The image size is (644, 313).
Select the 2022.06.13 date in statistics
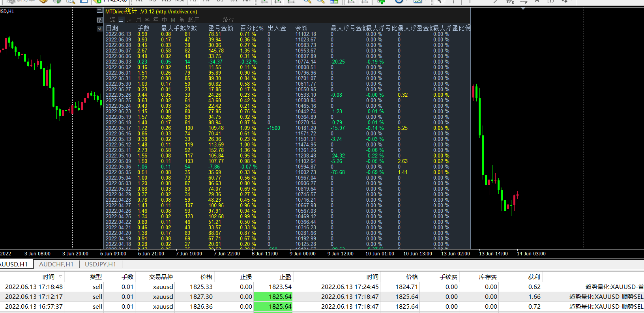pyautogui.click(x=118, y=34)
